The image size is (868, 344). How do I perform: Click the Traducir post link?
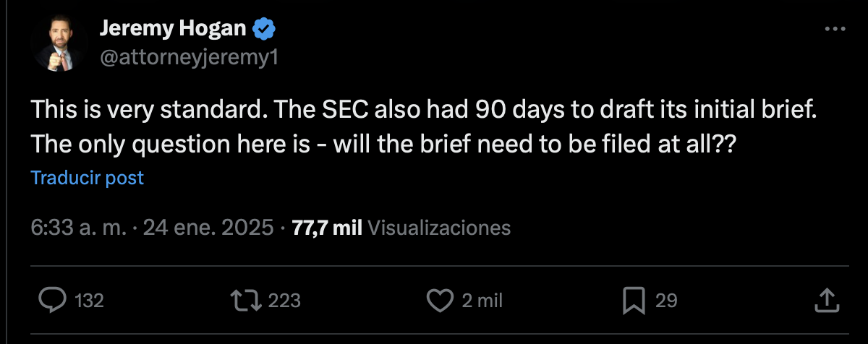tap(88, 178)
